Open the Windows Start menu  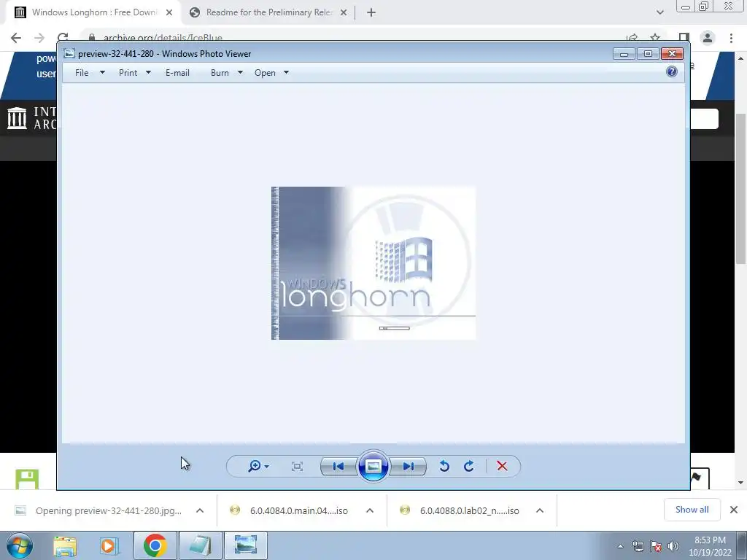20,545
